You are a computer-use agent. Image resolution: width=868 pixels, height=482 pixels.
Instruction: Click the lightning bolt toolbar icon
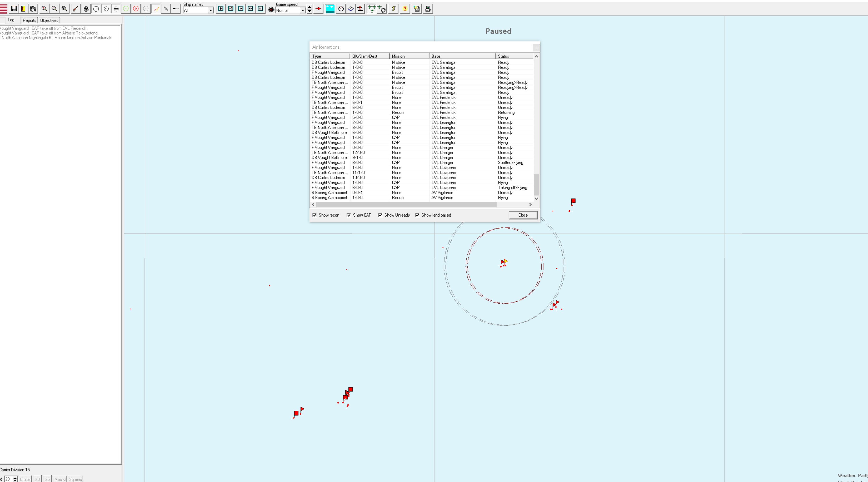tap(393, 9)
